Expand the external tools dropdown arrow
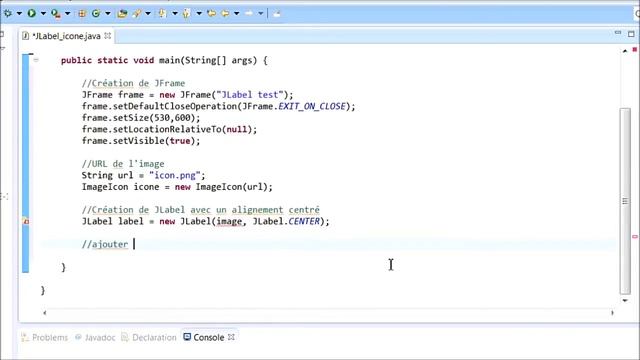 (x=67, y=13)
